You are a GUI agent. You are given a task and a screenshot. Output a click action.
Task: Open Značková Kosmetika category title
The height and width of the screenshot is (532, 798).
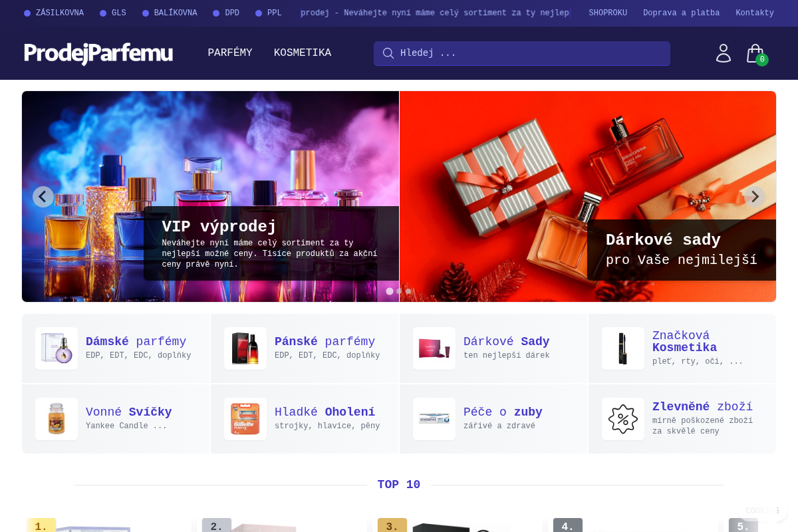click(685, 342)
